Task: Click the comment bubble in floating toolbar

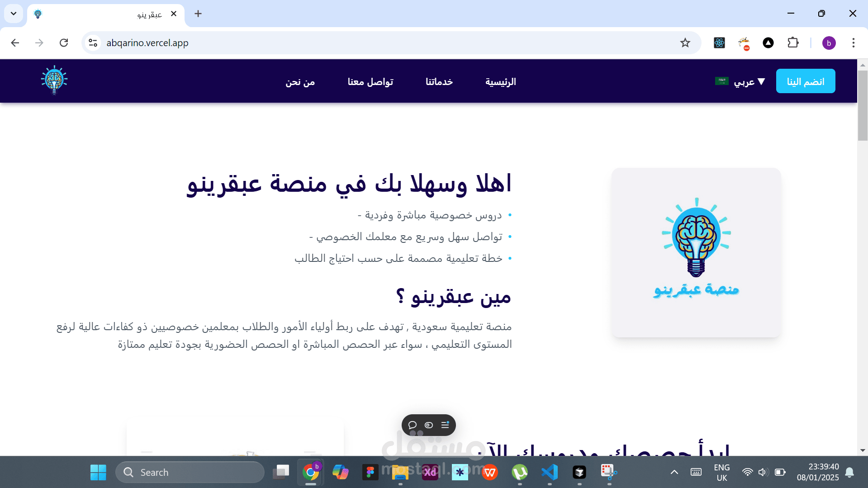Action: point(413,425)
